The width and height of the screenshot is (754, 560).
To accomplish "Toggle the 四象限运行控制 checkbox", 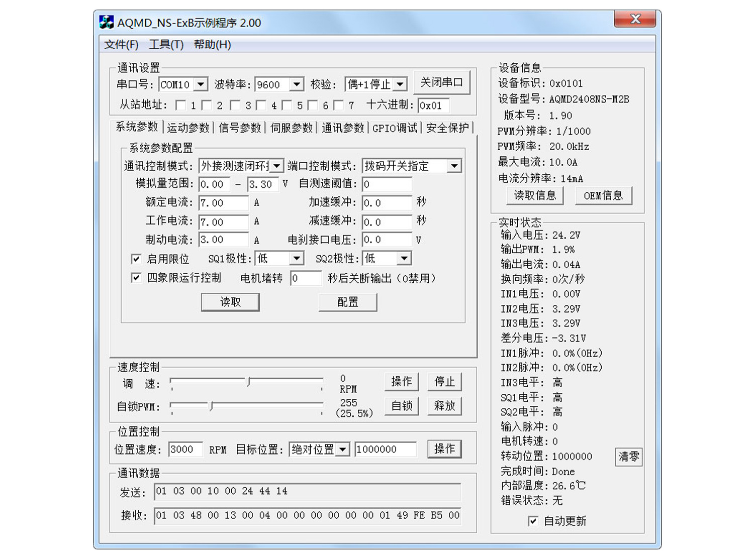I will (x=135, y=277).
